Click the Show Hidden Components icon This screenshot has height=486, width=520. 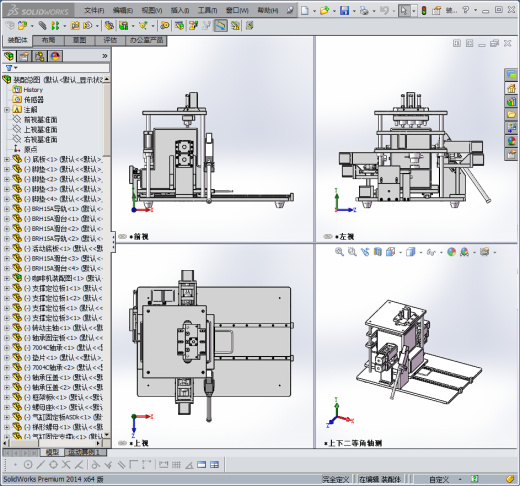coord(109,25)
